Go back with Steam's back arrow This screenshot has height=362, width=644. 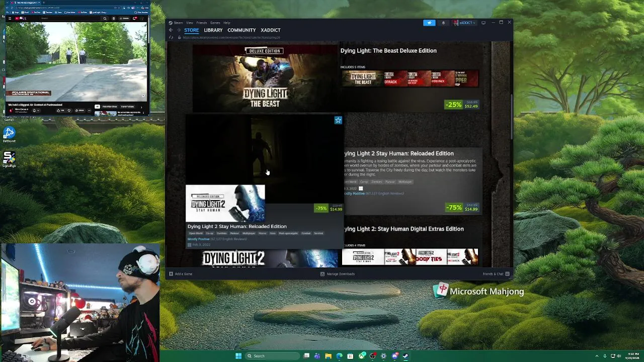pos(171,30)
